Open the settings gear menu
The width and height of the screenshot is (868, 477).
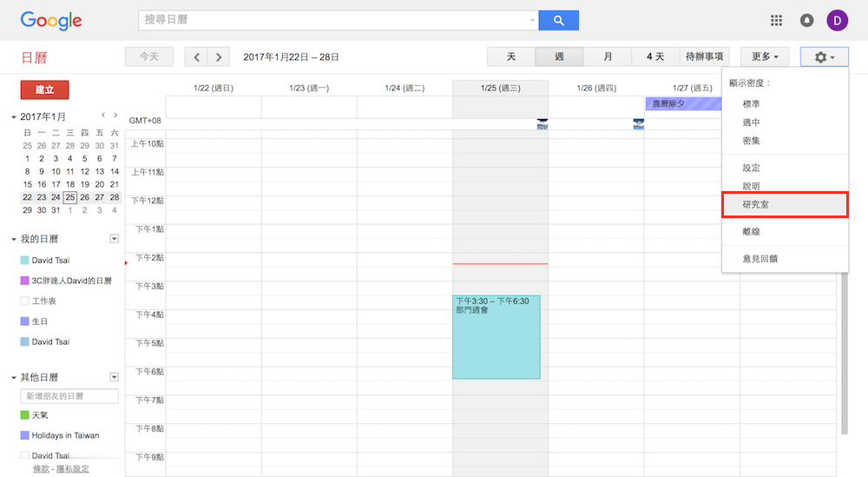click(x=824, y=57)
